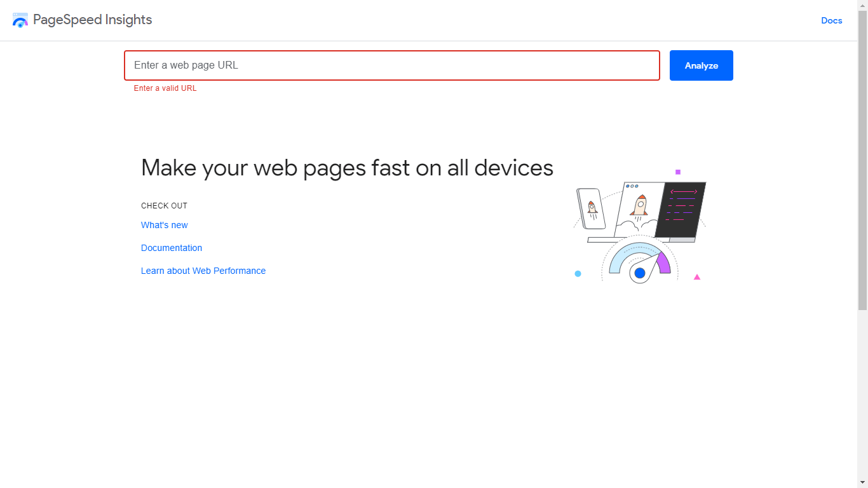The image size is (868, 488).
Task: Click the speed gauge dial illustration
Action: coord(640,262)
